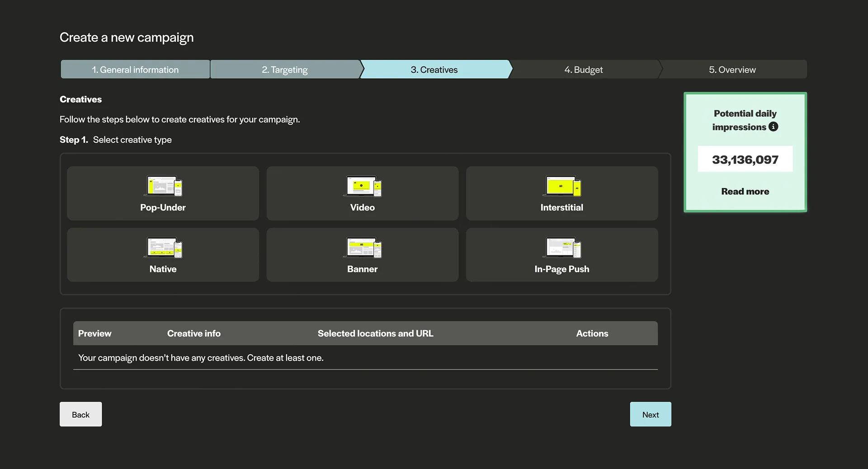Select the In-Page Push creative icon
868x469 pixels.
tap(561, 248)
